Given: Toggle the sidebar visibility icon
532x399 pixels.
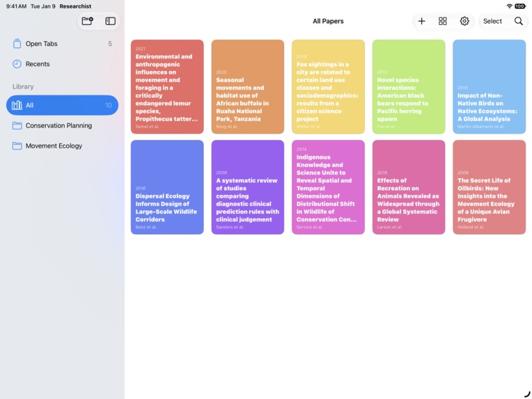Looking at the screenshot, I should 110,21.
